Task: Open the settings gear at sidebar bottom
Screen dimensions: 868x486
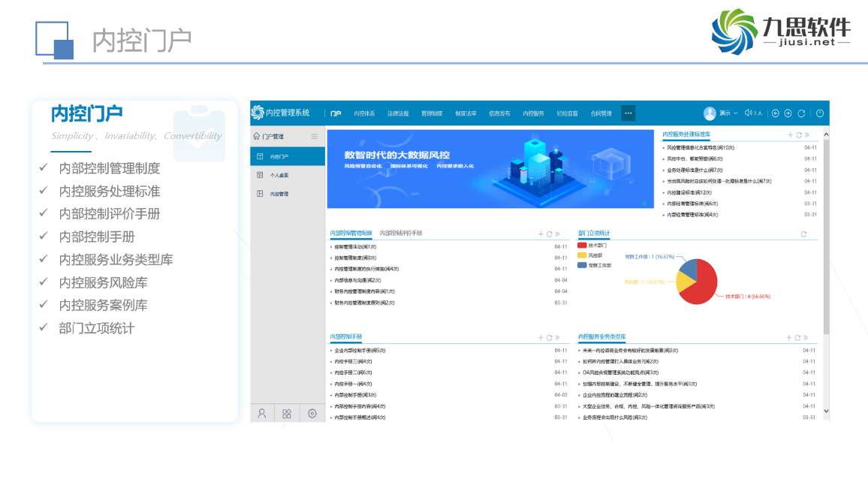Action: (x=312, y=413)
